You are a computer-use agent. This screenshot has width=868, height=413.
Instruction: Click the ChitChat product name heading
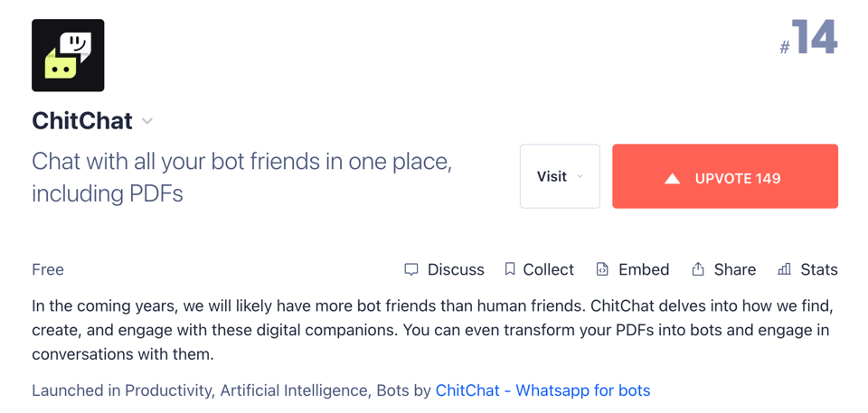point(82,121)
